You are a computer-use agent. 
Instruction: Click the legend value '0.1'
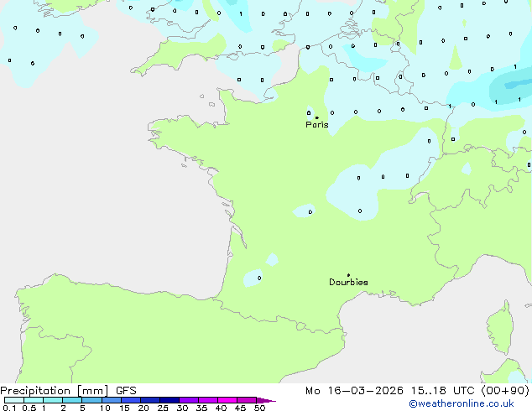pyautogui.click(x=9, y=408)
